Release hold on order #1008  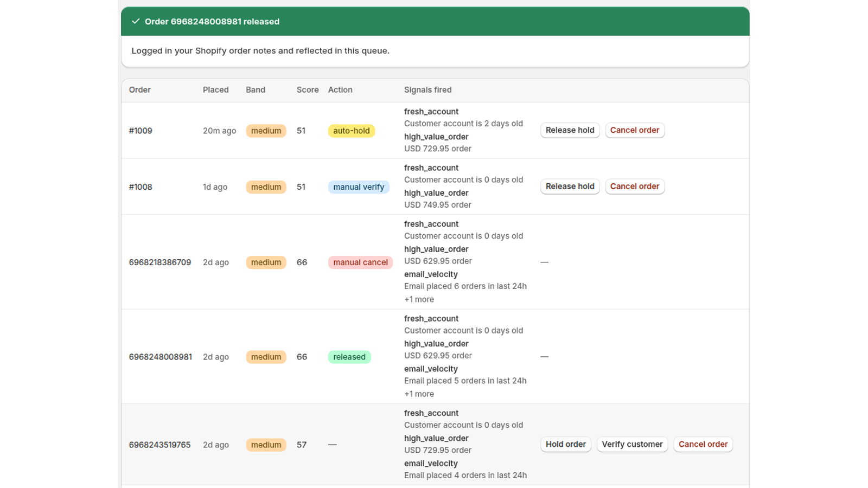[570, 187]
